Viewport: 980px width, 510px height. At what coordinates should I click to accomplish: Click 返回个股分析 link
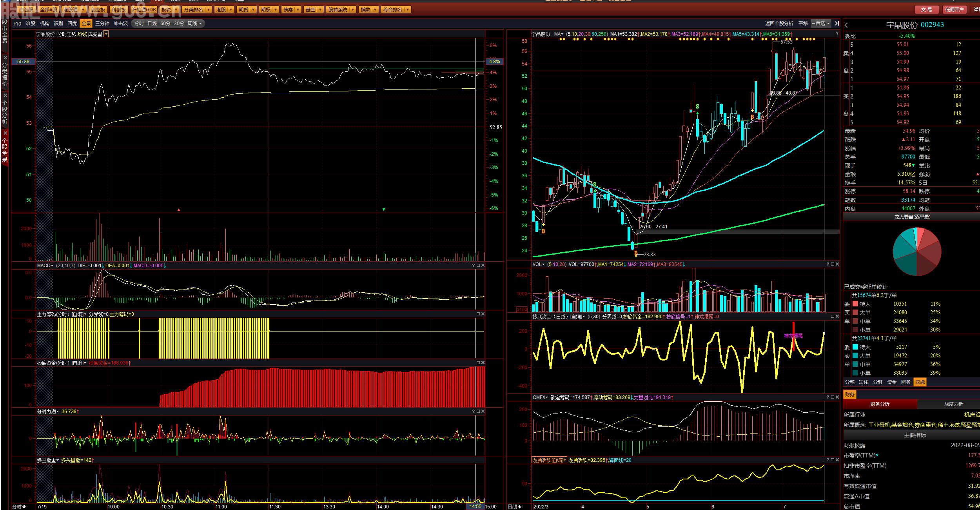779,24
